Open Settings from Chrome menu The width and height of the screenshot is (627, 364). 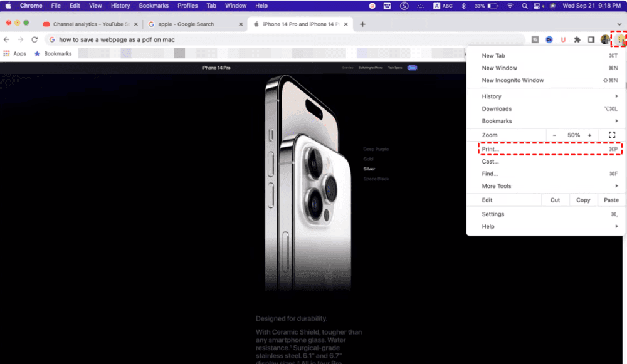click(546, 214)
